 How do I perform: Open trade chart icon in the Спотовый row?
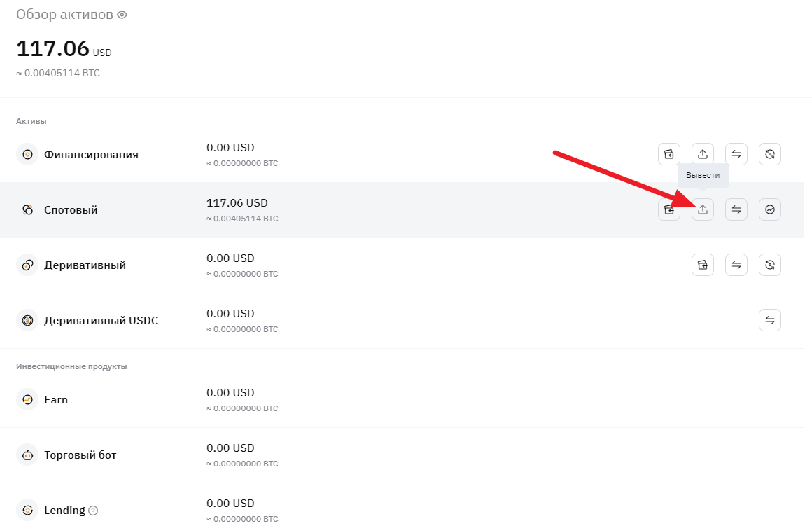point(770,209)
